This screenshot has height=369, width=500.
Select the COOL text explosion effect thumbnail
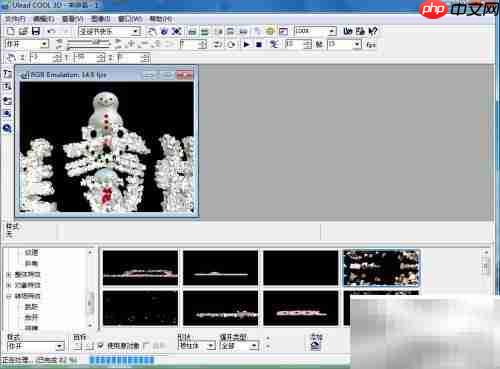[300, 308]
